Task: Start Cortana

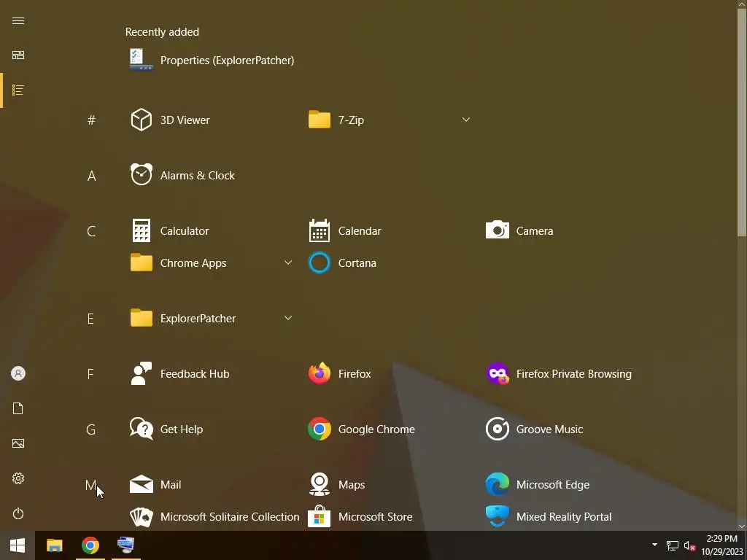Action: click(343, 262)
